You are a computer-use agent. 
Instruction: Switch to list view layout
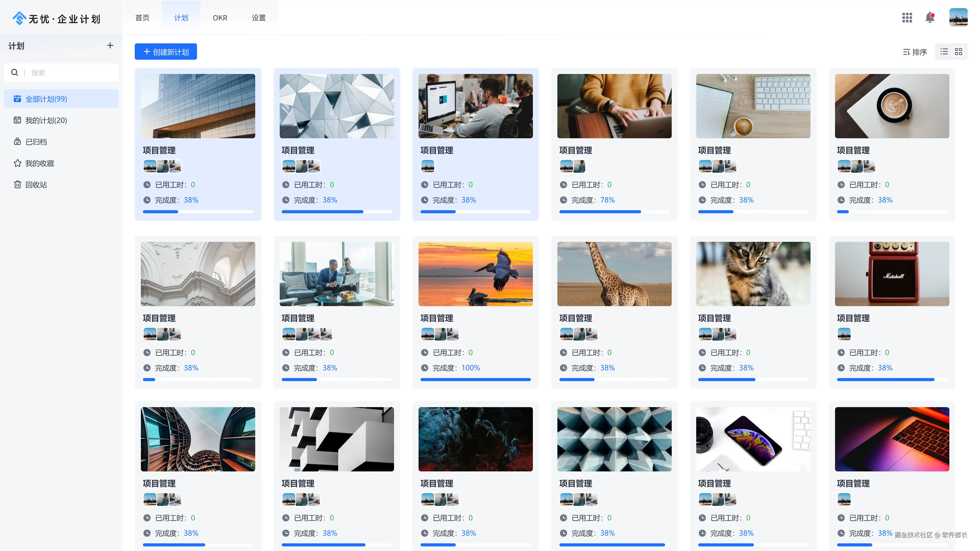pyautogui.click(x=944, y=52)
